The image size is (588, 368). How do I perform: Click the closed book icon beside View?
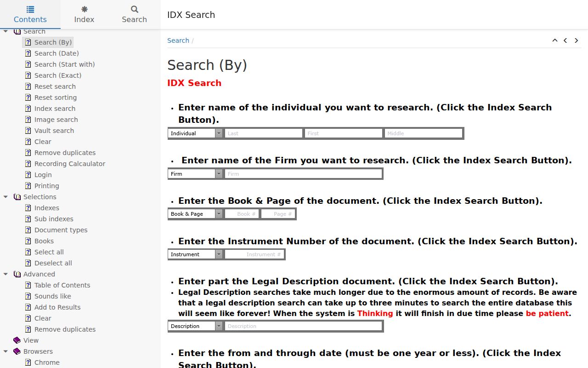(17, 340)
